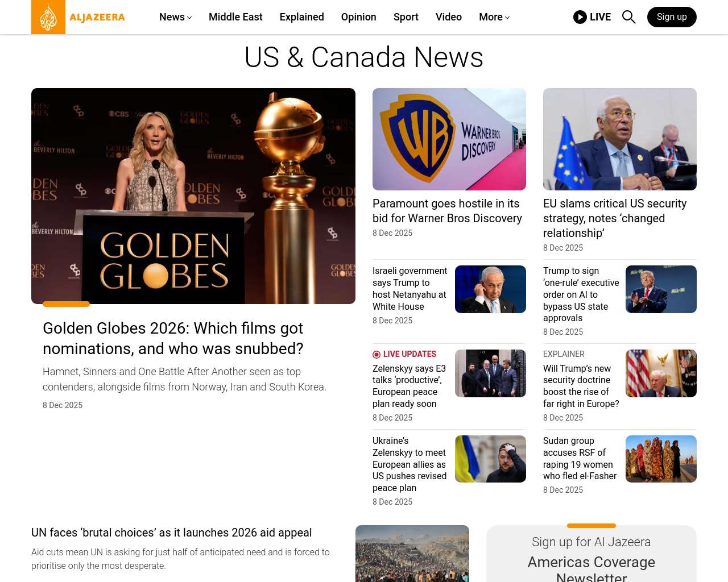Click the Zelenskyy E3 leaders thumbnail
Screen dimensions: 728x582
pos(490,373)
